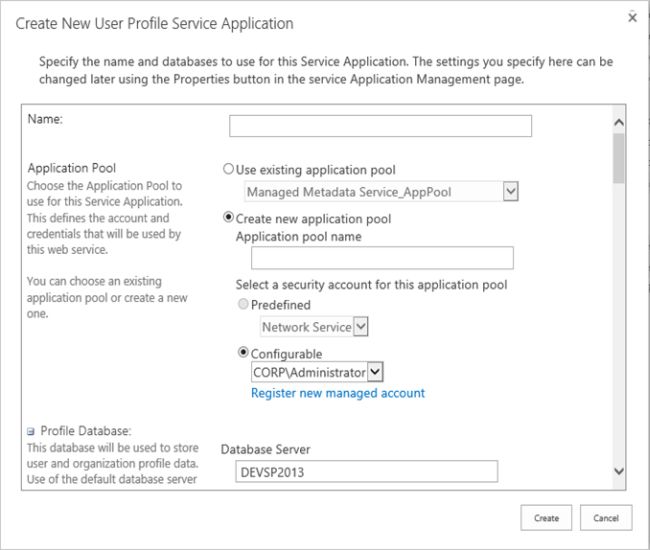
Task: Click the Application pool name field
Action: [382, 258]
